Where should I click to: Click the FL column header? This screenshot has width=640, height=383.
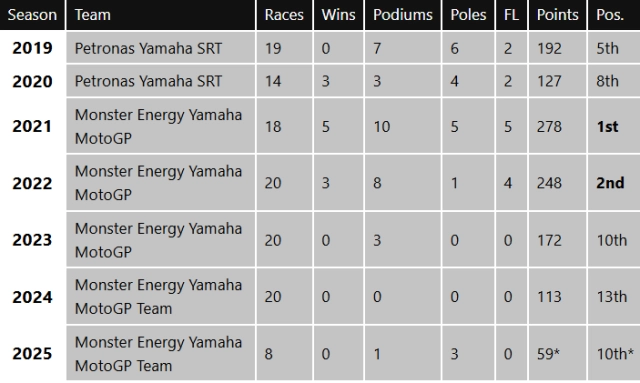click(x=511, y=15)
